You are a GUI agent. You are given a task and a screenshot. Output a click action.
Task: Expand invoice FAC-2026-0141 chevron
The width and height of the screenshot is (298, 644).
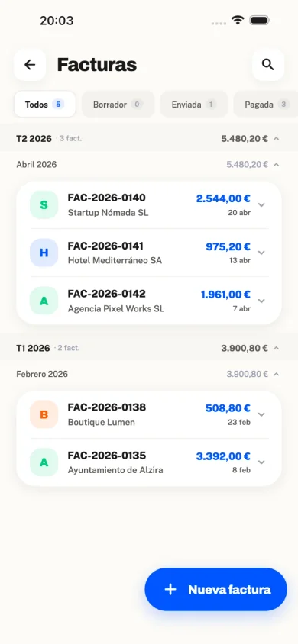pos(261,253)
